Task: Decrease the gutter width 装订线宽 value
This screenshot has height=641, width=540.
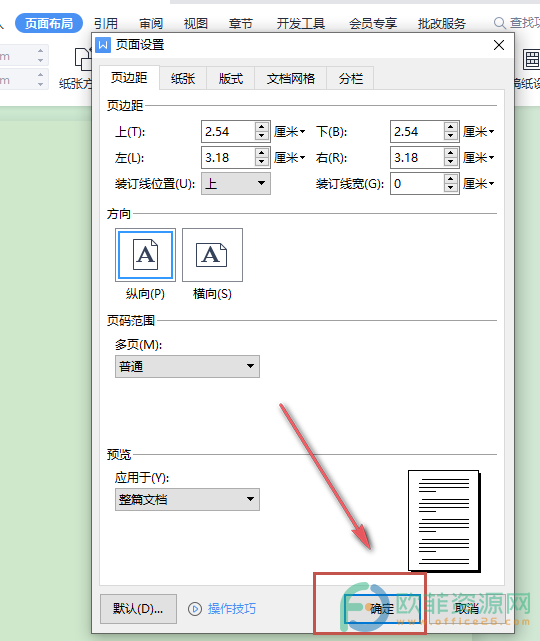Action: (x=450, y=188)
